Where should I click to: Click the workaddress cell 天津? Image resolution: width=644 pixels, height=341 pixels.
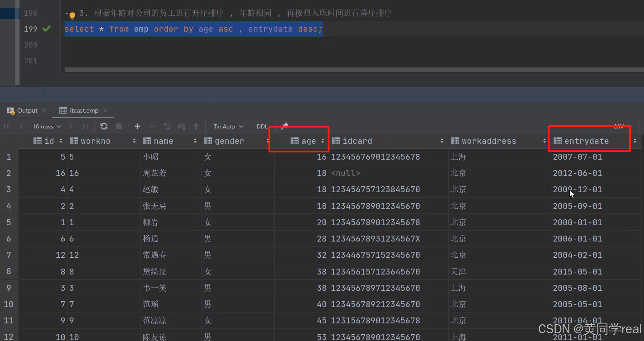pos(500,272)
